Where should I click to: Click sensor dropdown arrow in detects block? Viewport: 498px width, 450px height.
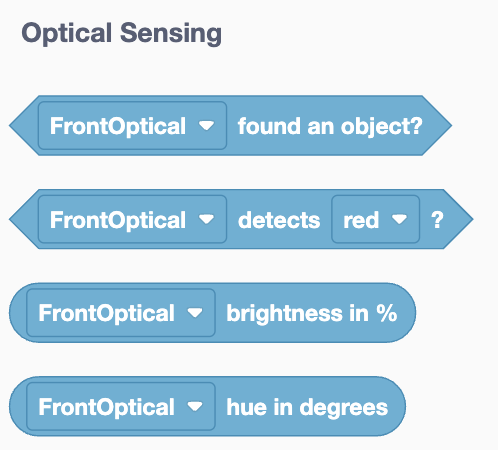[206, 219]
